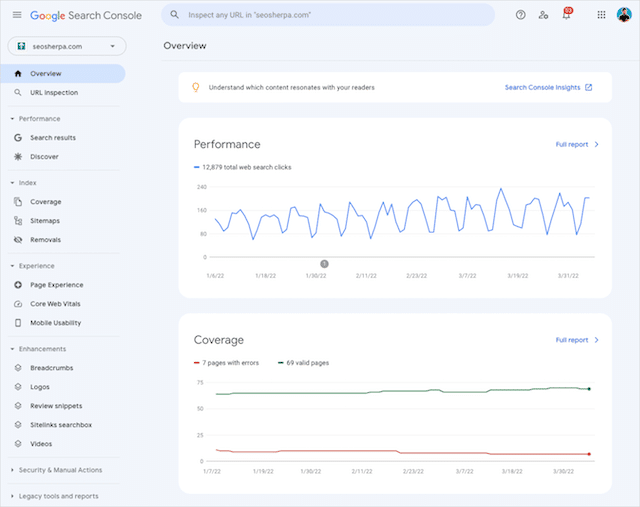Open the Help question mark icon
The width and height of the screenshot is (640, 507).
520,15
